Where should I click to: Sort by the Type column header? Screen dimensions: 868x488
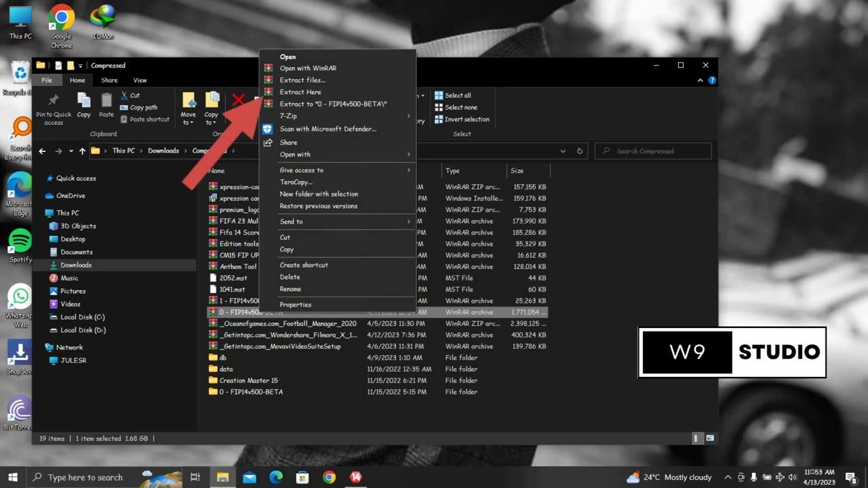[x=474, y=171]
